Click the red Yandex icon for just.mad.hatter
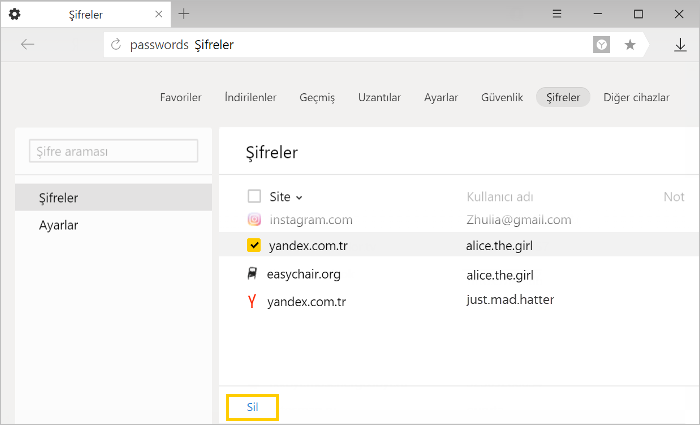This screenshot has height=425, width=700. (252, 301)
